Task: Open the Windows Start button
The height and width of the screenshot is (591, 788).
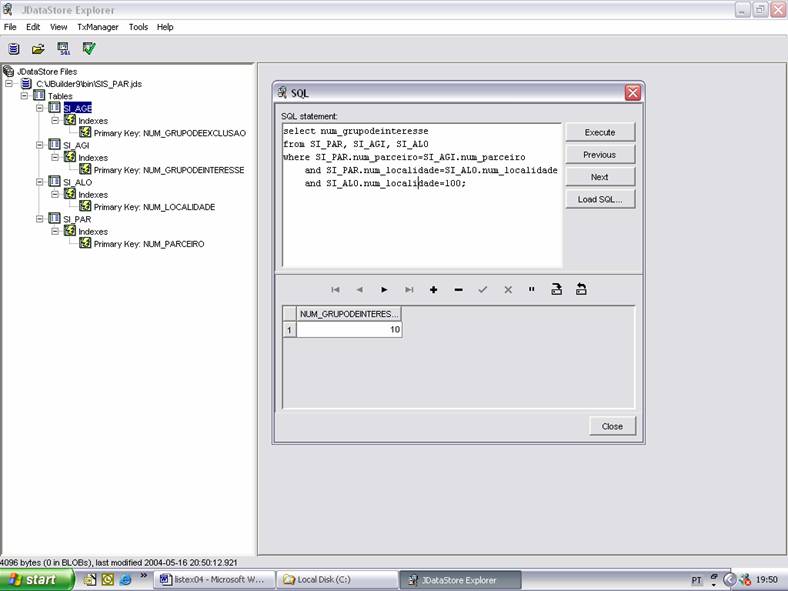Action: tap(36, 580)
